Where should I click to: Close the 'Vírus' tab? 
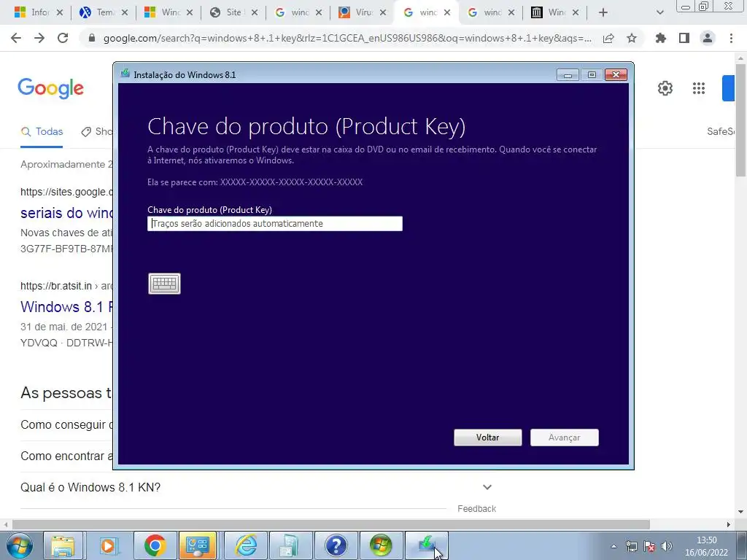[x=383, y=12]
